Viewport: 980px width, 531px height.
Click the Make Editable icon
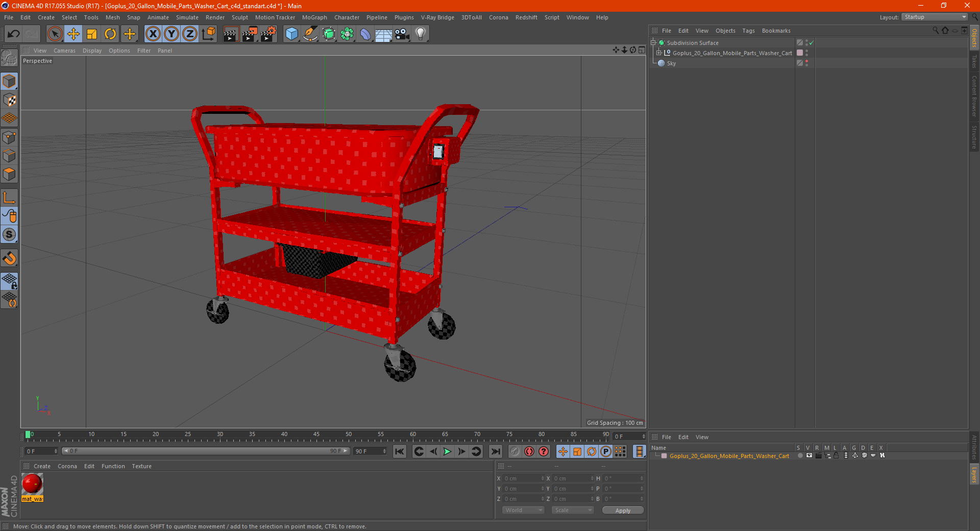click(x=9, y=58)
